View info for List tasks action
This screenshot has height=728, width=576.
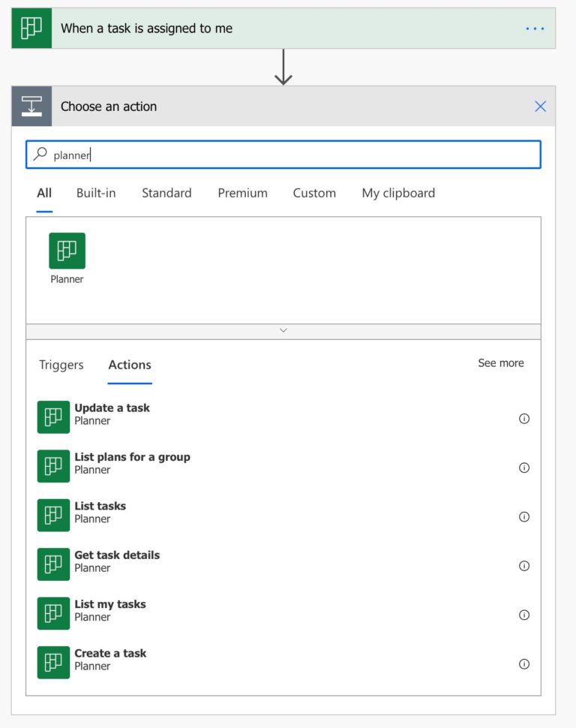(523, 516)
